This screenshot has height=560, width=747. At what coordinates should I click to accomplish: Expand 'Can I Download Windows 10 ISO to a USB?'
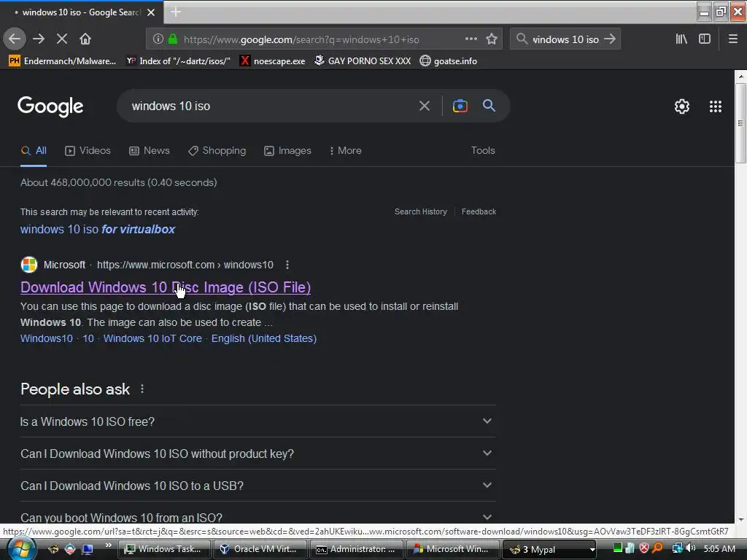[258, 486]
